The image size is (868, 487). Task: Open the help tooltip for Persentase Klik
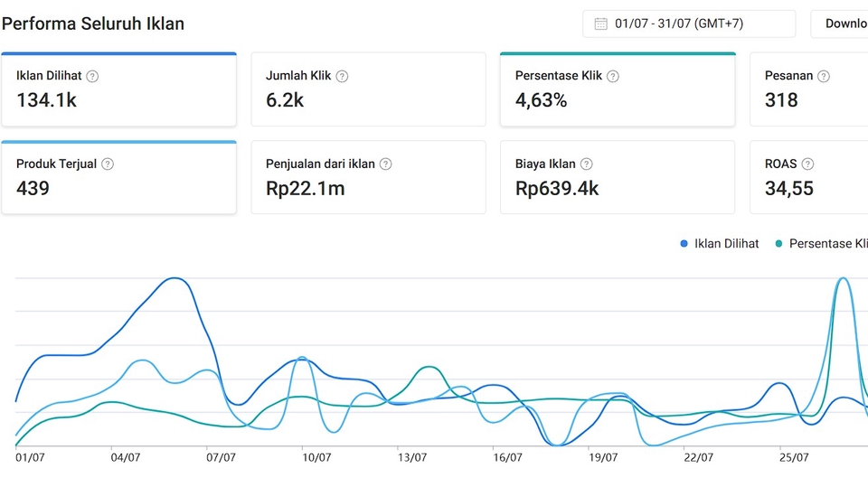pyautogui.click(x=613, y=77)
